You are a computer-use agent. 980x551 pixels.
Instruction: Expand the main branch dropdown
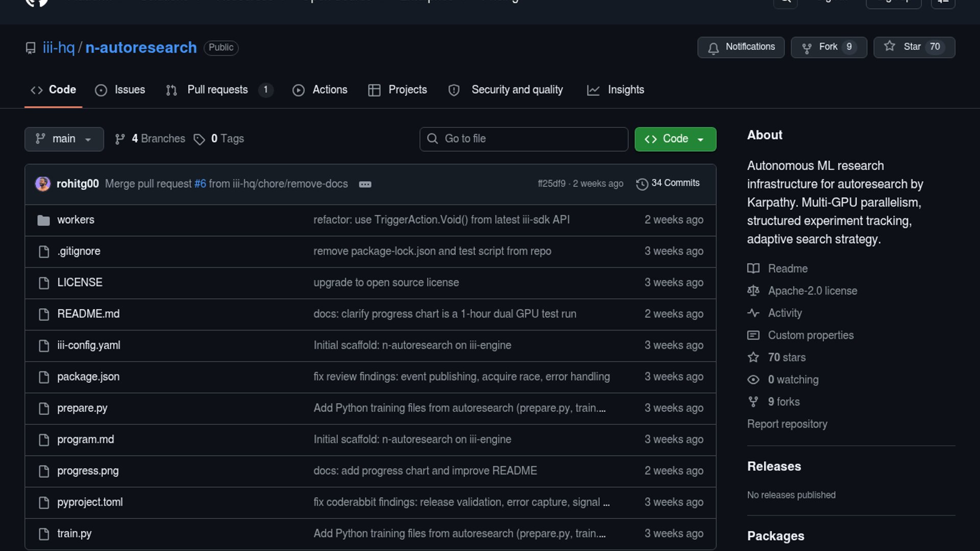tap(64, 139)
